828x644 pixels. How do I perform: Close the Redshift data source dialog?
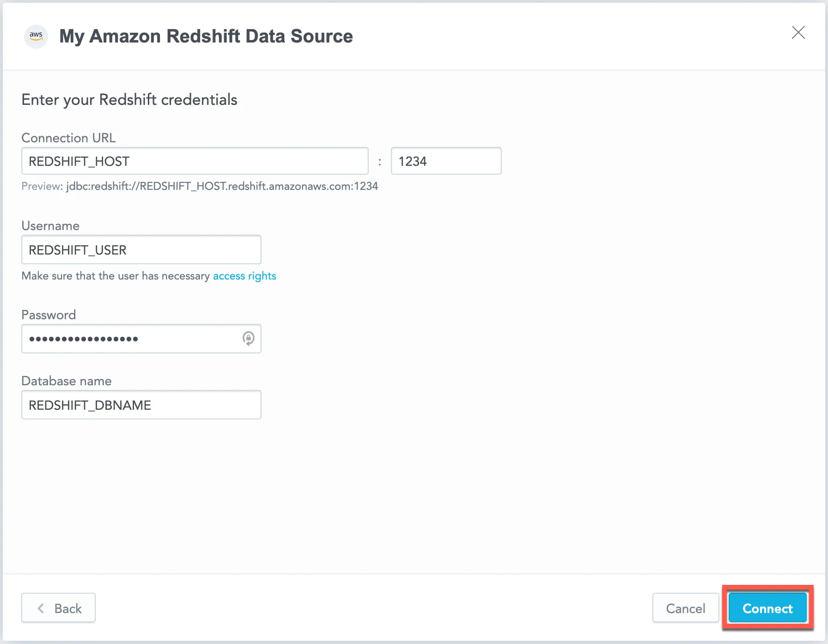coord(799,33)
